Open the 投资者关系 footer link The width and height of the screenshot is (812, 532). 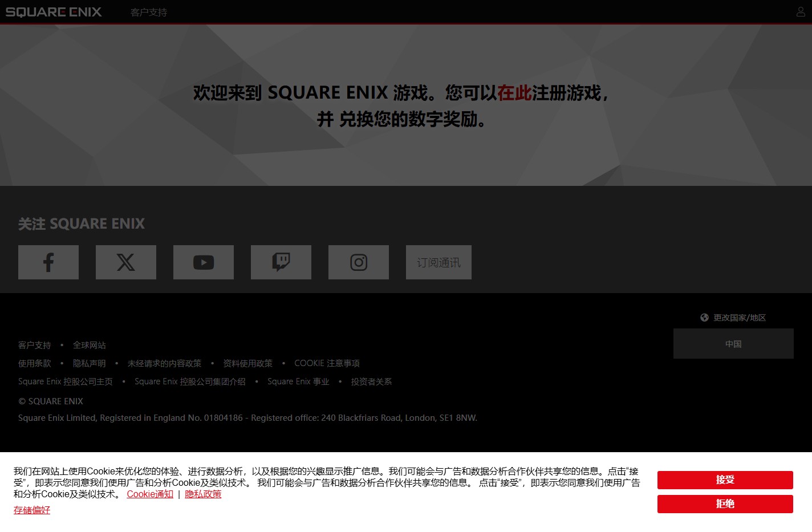[x=372, y=381]
